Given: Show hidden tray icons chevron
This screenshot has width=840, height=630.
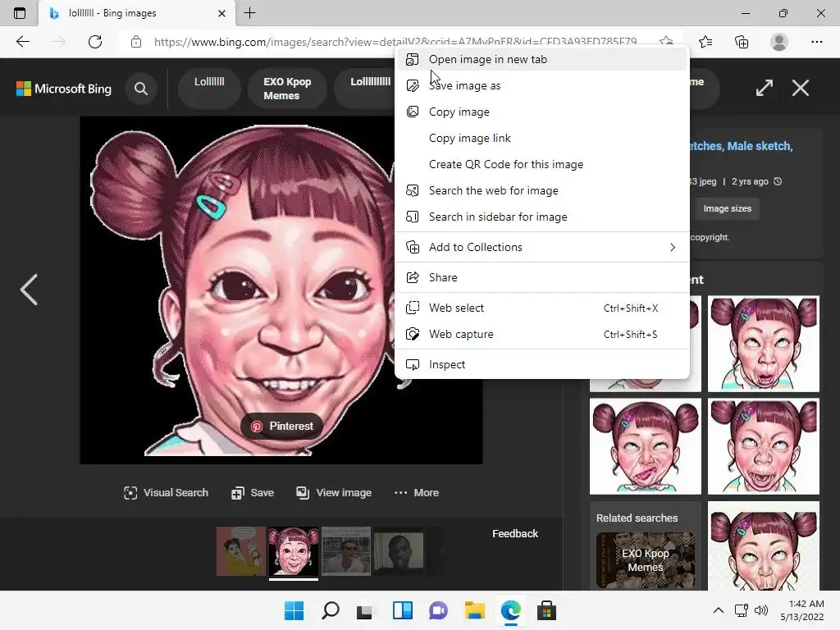Looking at the screenshot, I should pos(719,610).
